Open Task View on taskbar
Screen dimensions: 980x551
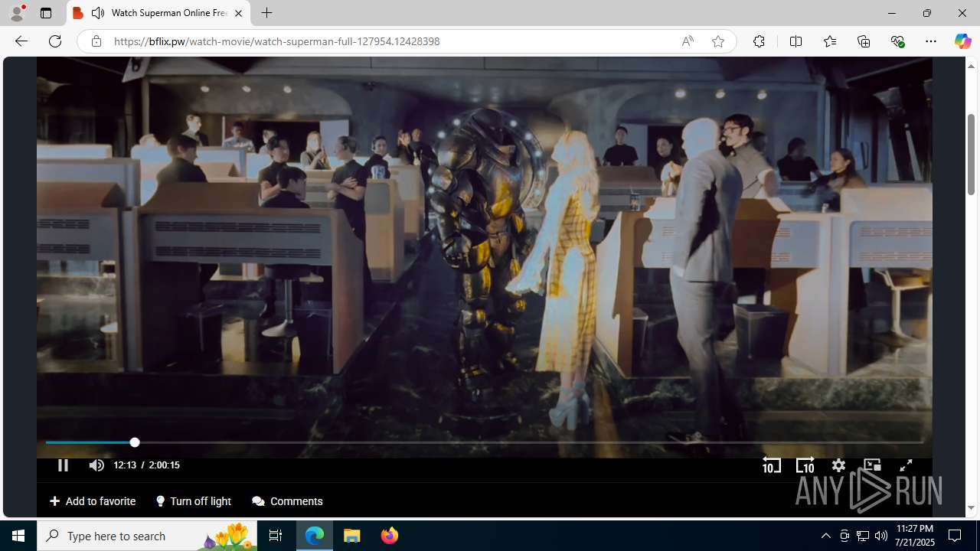click(x=276, y=536)
